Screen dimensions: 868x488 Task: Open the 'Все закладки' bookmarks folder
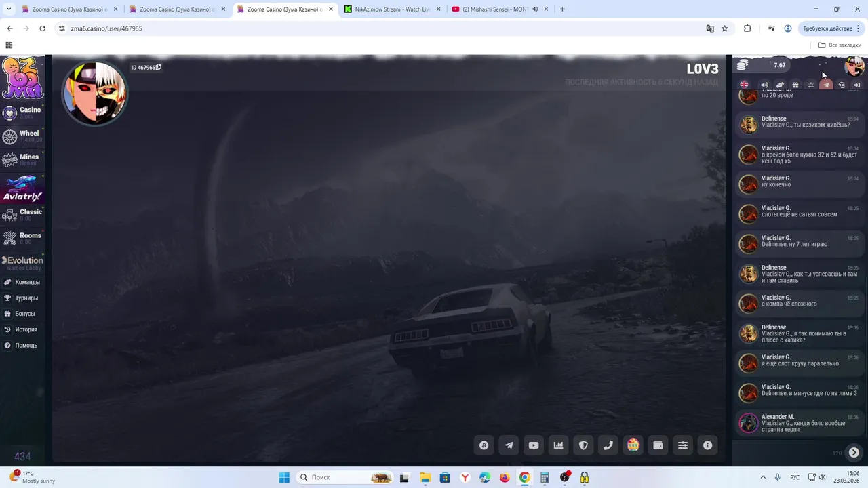tap(840, 45)
